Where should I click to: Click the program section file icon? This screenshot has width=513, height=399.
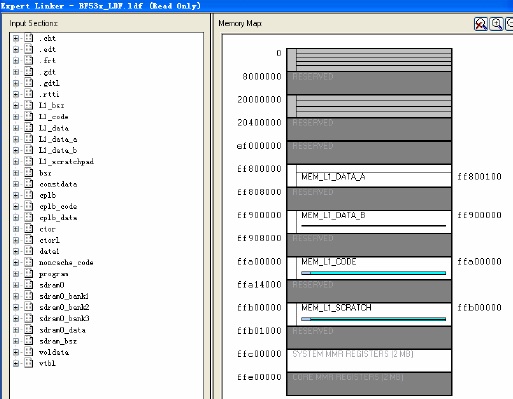tap(29, 274)
